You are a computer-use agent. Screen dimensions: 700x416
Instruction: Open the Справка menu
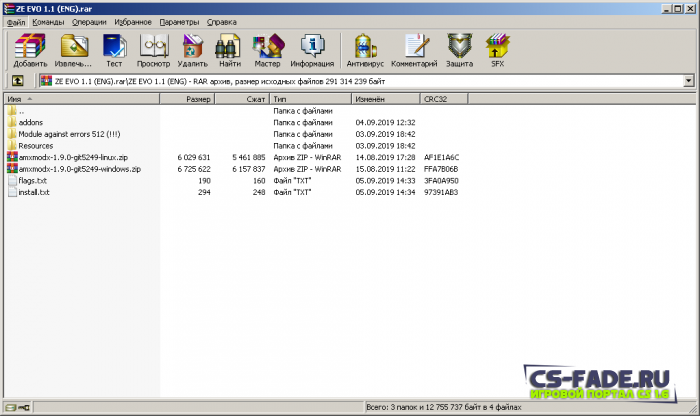point(222,22)
